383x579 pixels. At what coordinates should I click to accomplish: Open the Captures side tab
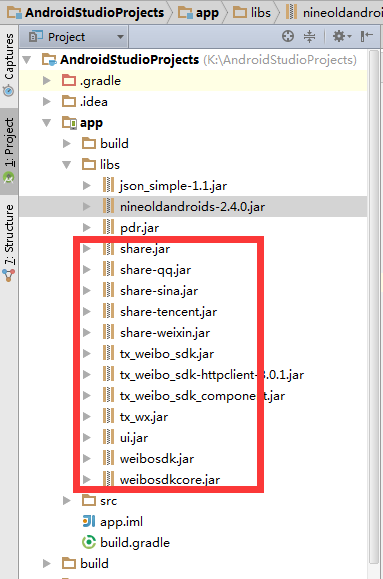click(9, 65)
